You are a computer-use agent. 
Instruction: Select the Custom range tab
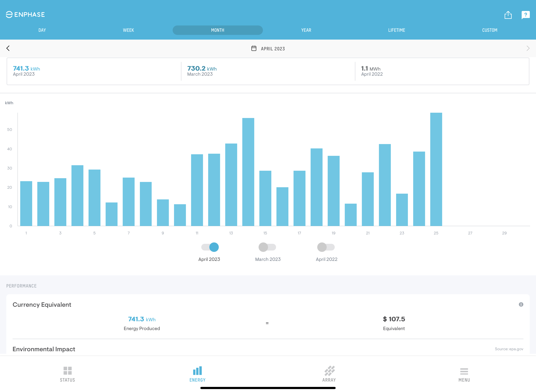(x=490, y=30)
